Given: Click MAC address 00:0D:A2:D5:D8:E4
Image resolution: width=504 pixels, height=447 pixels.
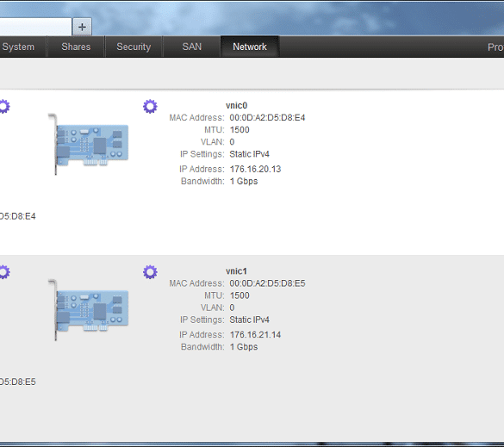Looking at the screenshot, I should click(267, 118).
